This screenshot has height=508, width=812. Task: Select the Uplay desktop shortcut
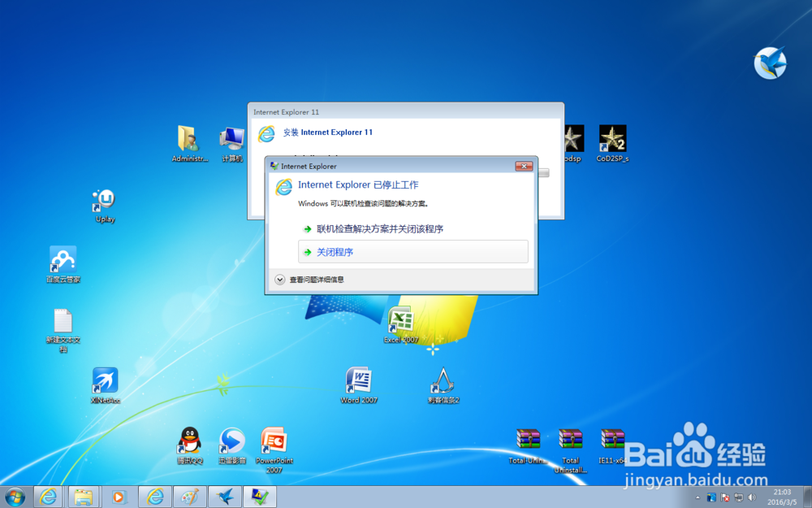click(105, 206)
